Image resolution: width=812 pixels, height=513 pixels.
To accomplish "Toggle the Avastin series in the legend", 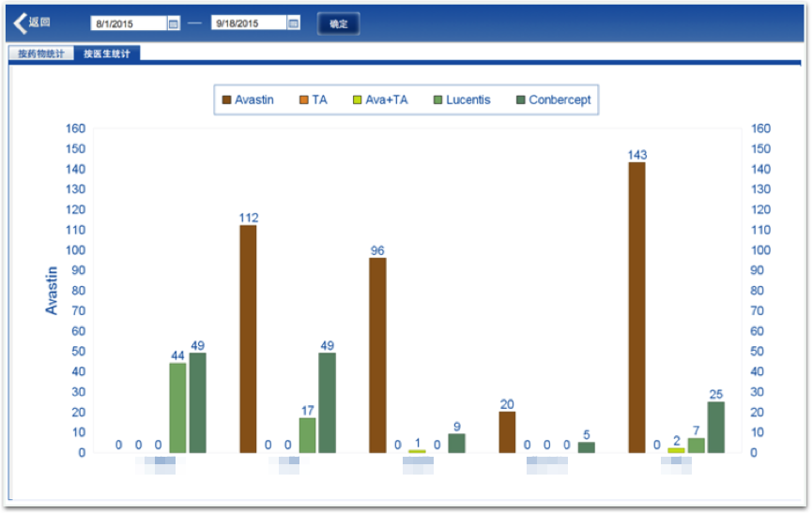I will click(x=248, y=99).
